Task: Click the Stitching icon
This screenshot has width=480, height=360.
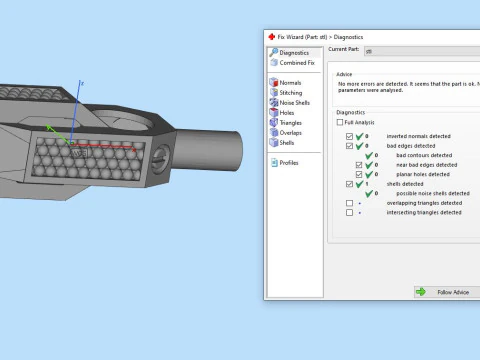Action: coord(274,92)
